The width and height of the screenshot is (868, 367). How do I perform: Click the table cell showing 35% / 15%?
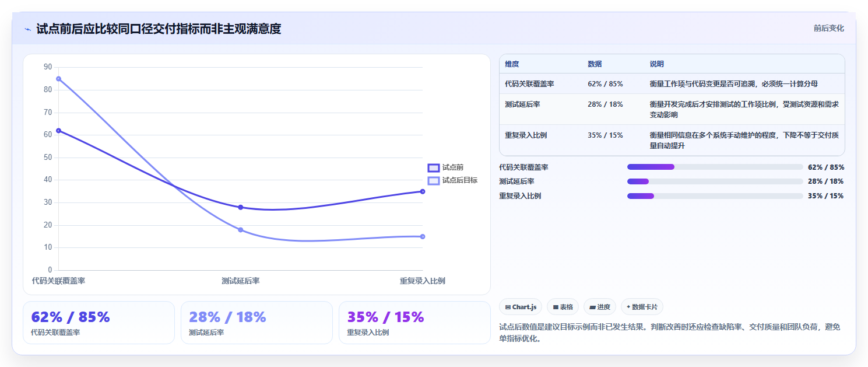(605, 135)
